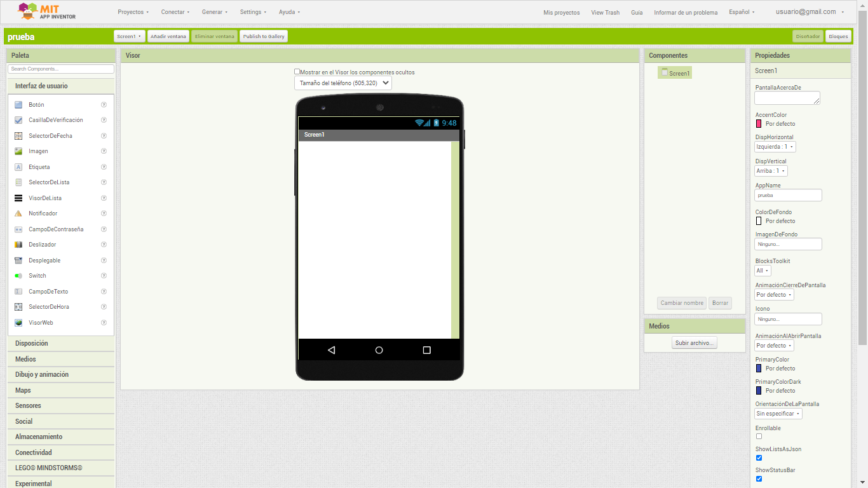
Task: Choose the Notificador warning icon
Action: click(18, 213)
